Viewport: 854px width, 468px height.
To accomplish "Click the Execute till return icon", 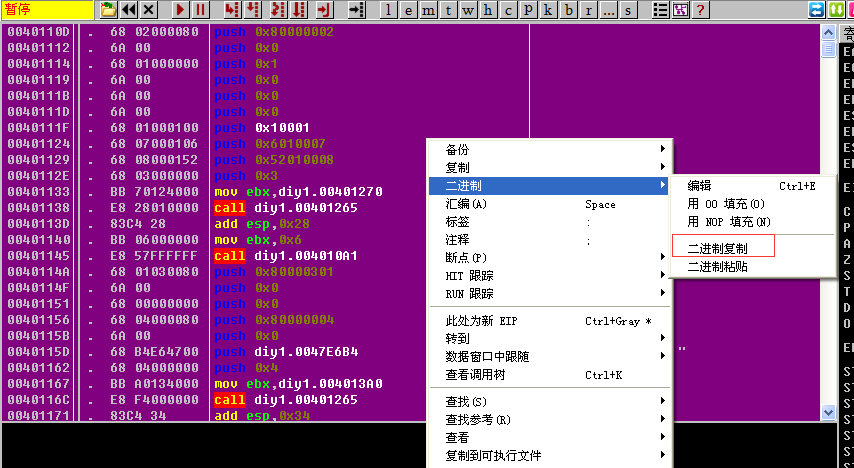I will tap(325, 9).
